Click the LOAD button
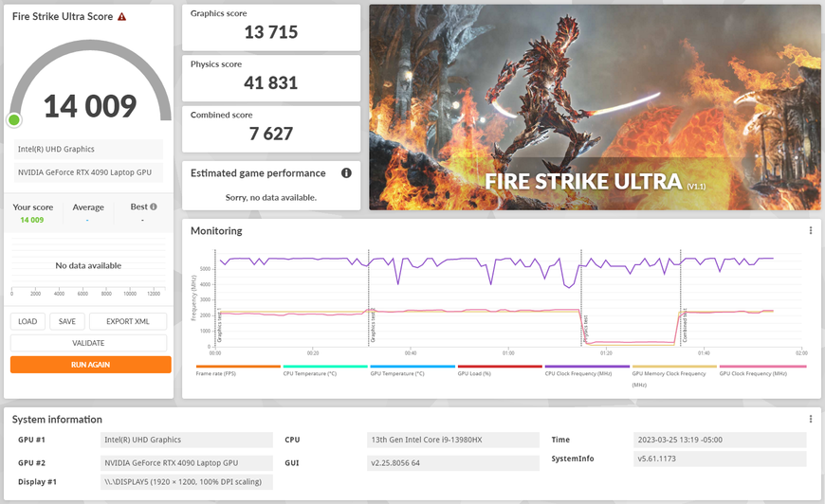Screen dimensions: 825x504 pyautogui.click(x=27, y=322)
